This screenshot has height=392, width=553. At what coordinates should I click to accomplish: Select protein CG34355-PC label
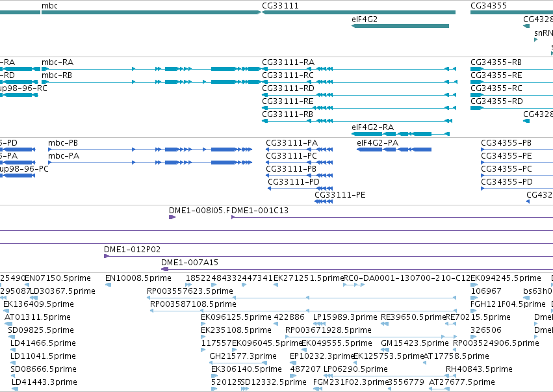(x=506, y=170)
